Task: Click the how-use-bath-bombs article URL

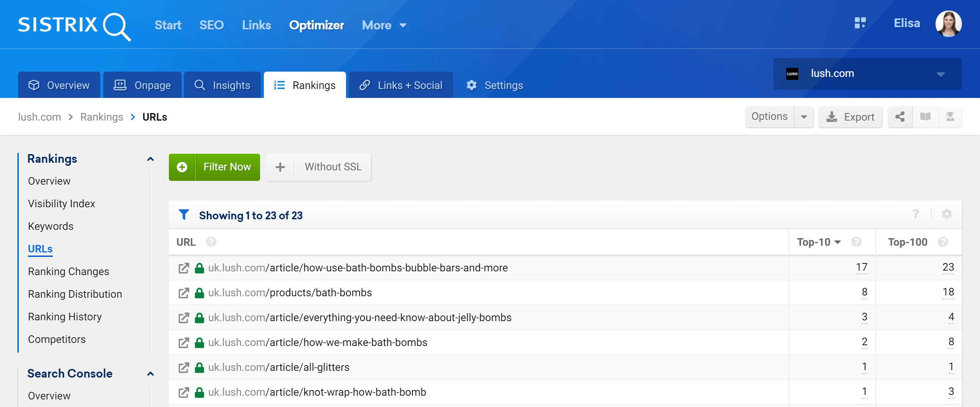Action: [x=358, y=268]
